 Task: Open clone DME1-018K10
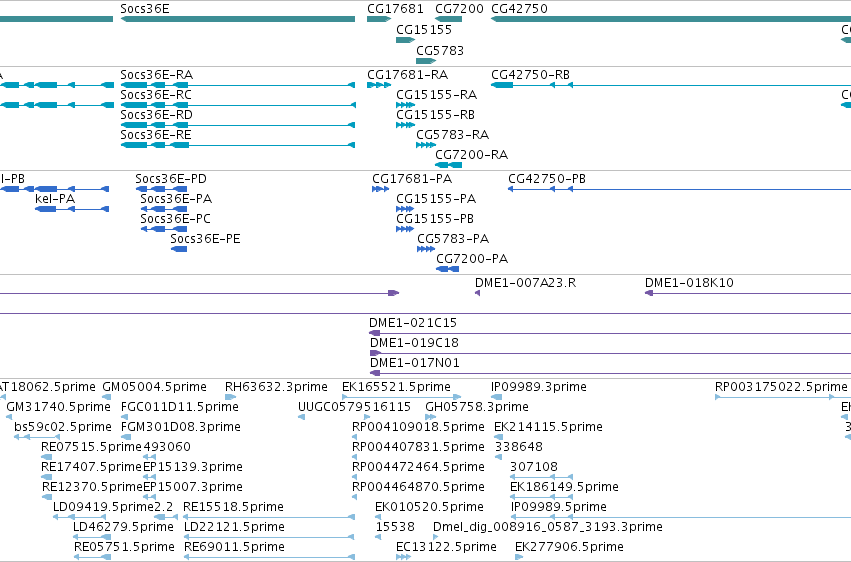point(689,283)
